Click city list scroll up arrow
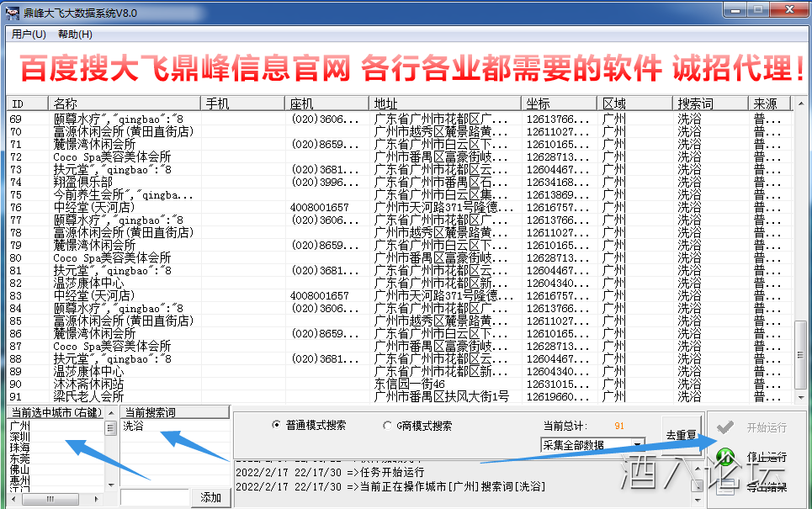The height and width of the screenshot is (509, 812). (x=111, y=413)
